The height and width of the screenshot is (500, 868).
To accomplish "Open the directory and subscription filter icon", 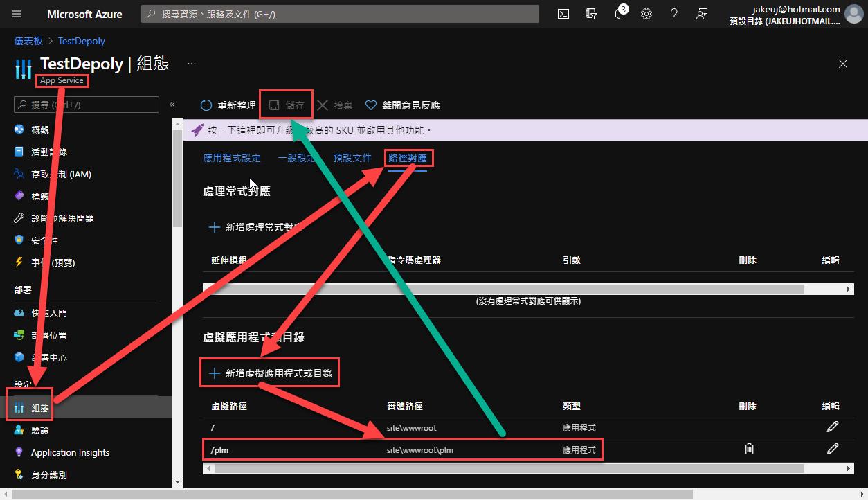I will (591, 14).
